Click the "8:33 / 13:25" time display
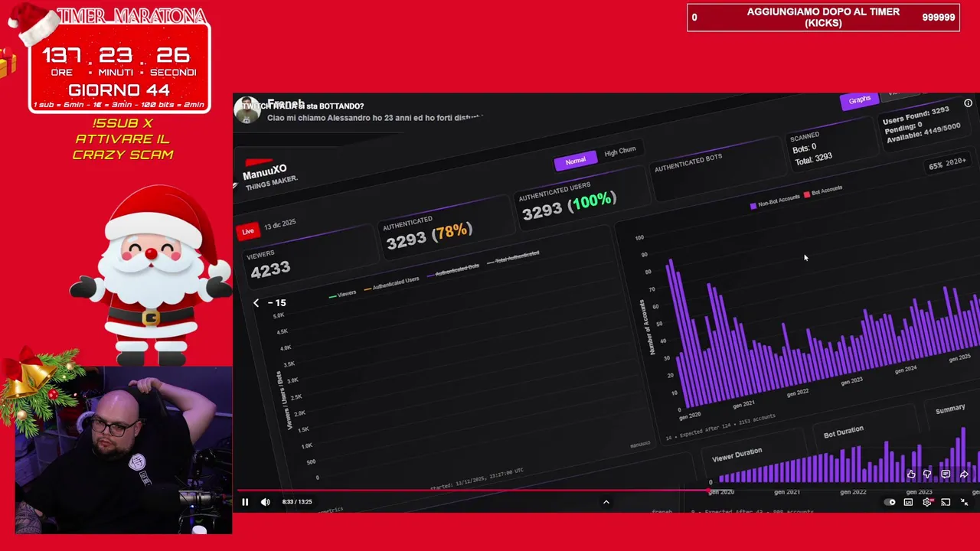 [296, 502]
